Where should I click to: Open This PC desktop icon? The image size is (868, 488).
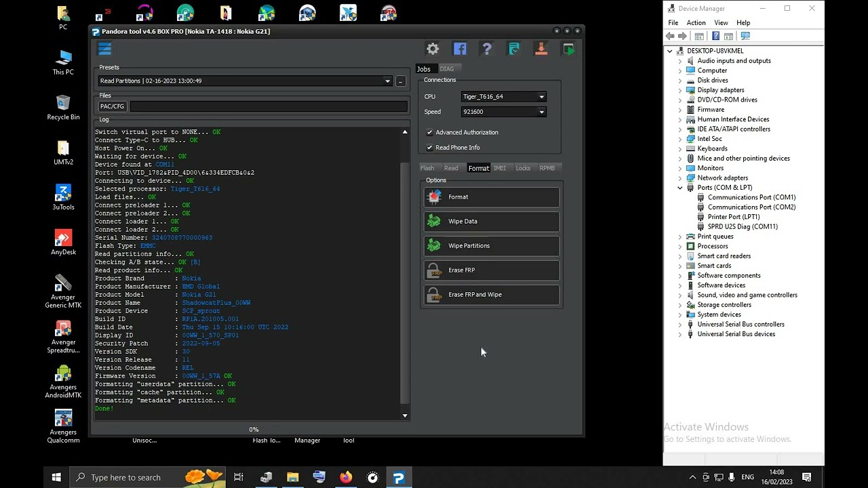coord(63,62)
